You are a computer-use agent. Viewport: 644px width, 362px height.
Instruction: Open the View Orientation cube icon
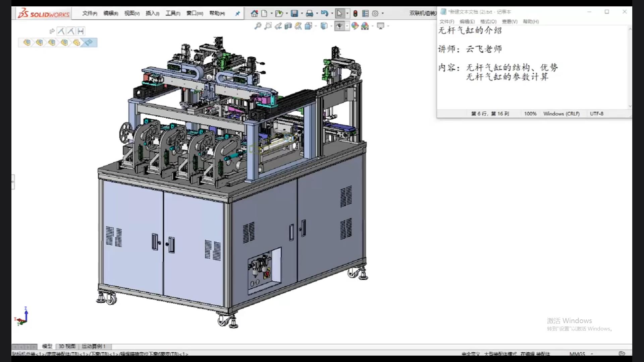pyautogui.click(x=308, y=26)
